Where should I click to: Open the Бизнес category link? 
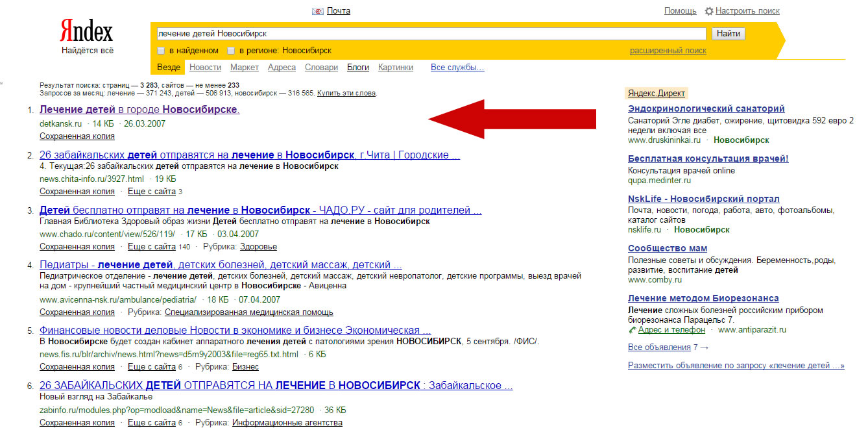[245, 367]
